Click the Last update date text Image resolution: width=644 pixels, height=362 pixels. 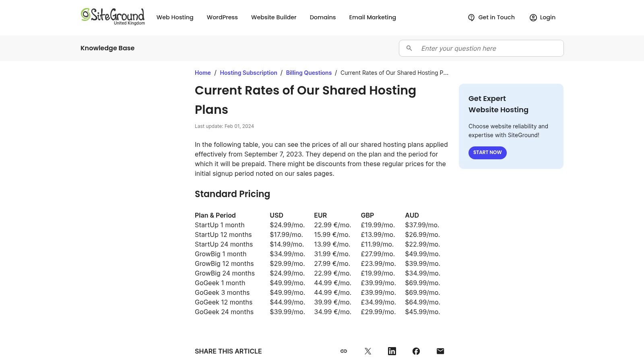[x=224, y=126]
